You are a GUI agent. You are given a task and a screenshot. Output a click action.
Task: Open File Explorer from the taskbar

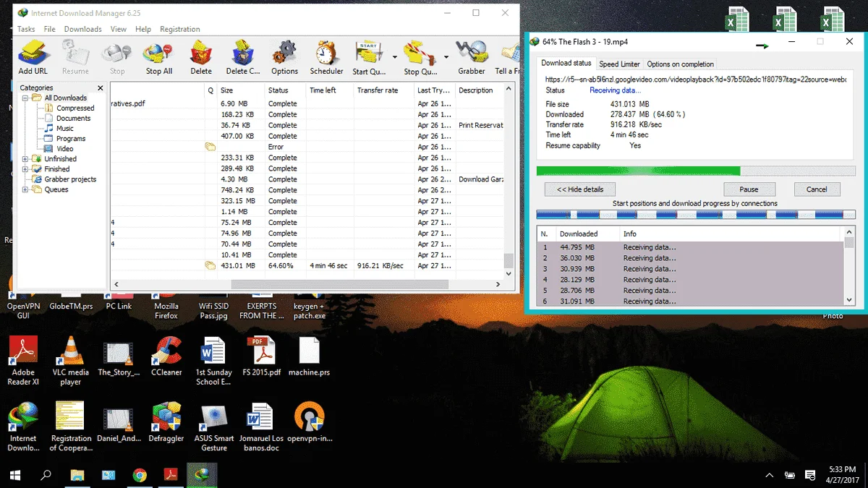tap(77, 475)
